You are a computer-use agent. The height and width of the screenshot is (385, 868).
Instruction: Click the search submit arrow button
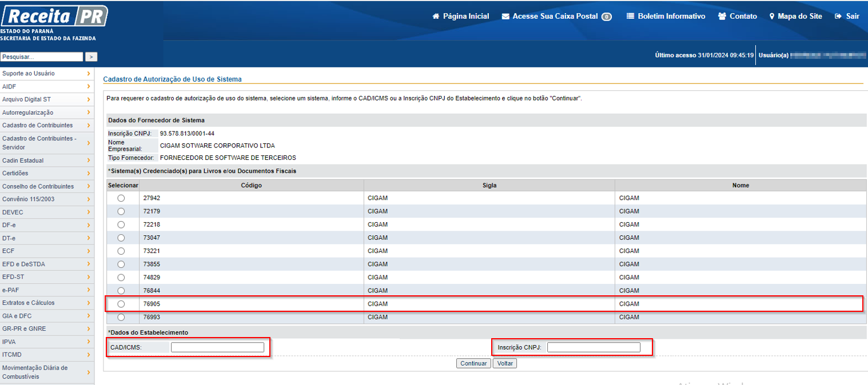[x=91, y=57]
